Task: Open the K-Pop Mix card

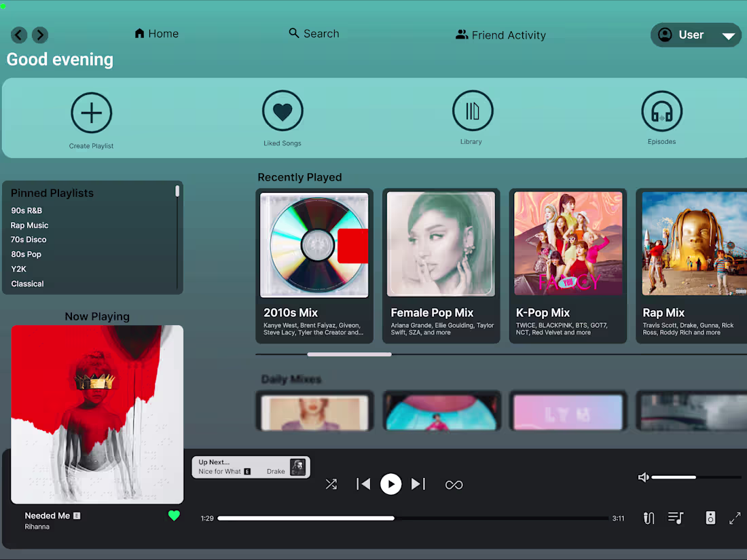Action: pyautogui.click(x=568, y=265)
